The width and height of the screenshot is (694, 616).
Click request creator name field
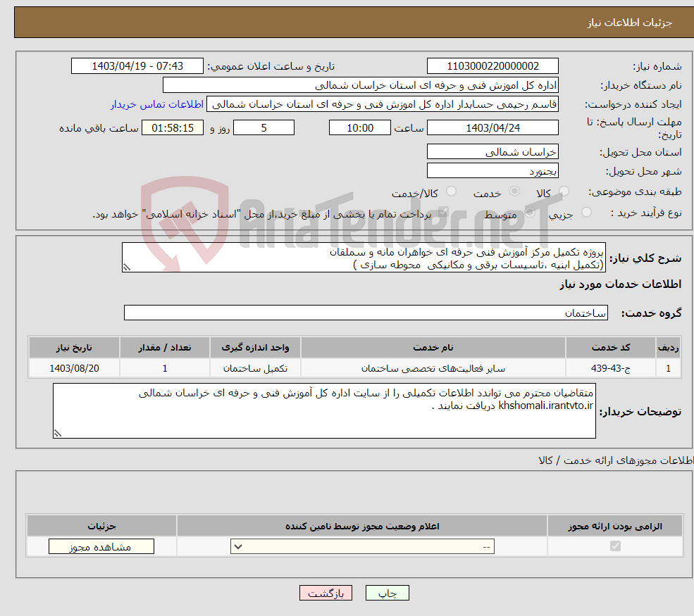point(383,104)
